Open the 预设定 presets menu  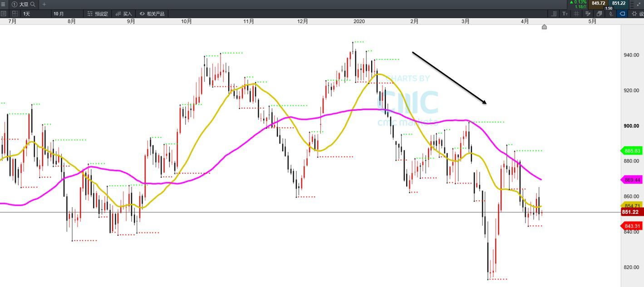point(98,14)
